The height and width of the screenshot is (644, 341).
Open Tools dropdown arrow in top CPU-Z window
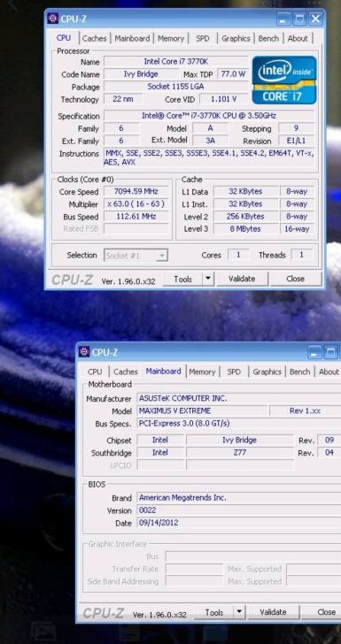coord(208,279)
